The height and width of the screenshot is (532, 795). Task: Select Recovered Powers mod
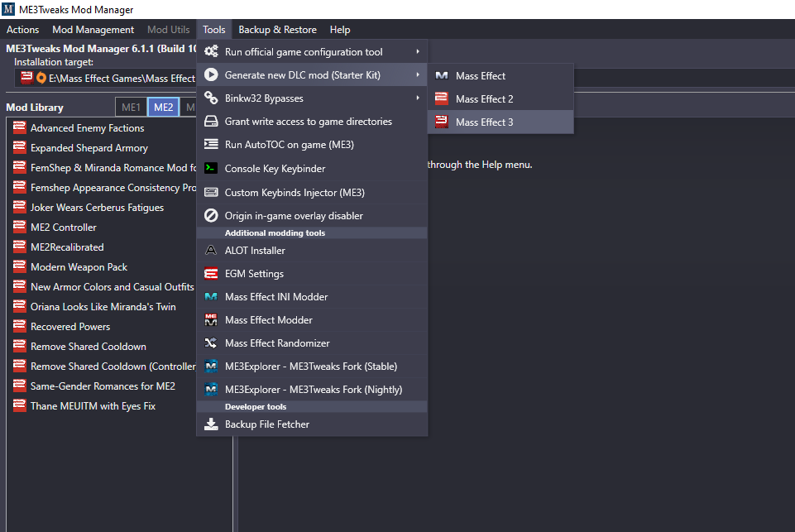tap(70, 326)
